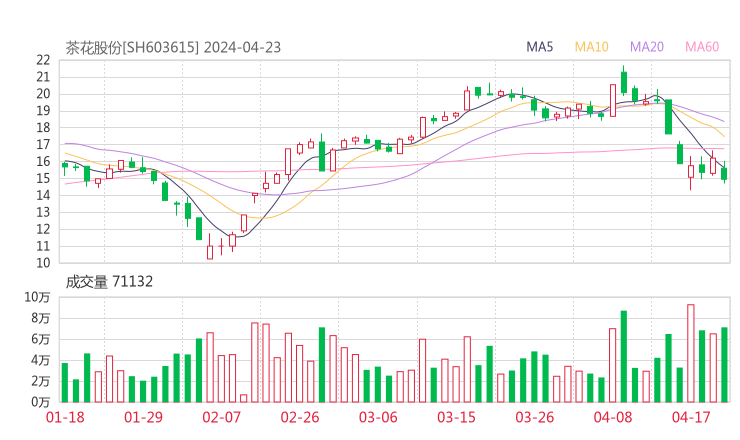The height and width of the screenshot is (440, 740).
Task: Click the 04-08 date axis label
Action: click(x=613, y=417)
